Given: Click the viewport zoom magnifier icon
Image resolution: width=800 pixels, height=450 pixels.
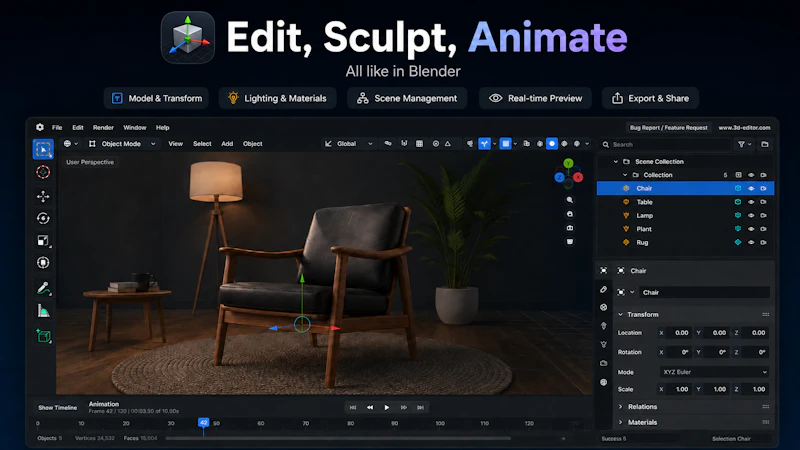Looking at the screenshot, I should click(x=570, y=200).
